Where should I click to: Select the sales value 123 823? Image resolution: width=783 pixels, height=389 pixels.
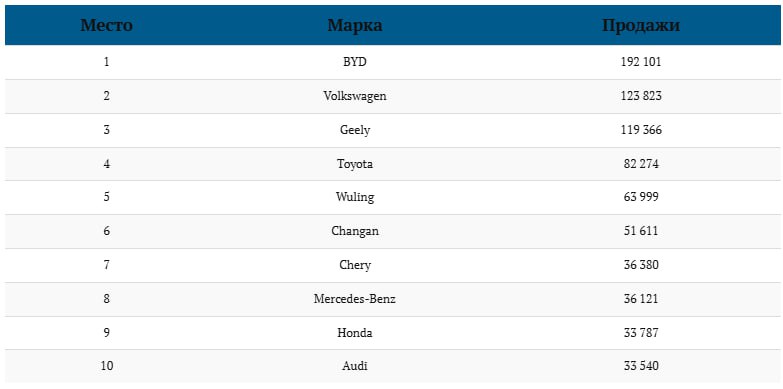641,96
